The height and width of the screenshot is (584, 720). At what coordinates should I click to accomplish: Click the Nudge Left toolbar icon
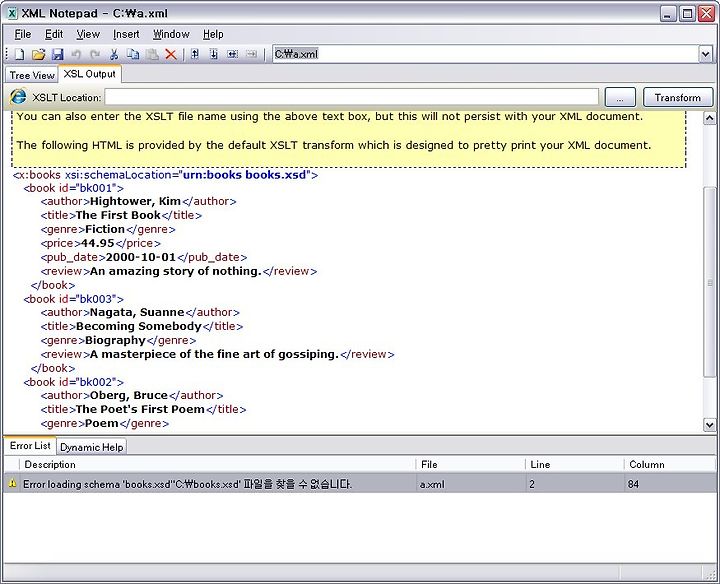click(232, 54)
